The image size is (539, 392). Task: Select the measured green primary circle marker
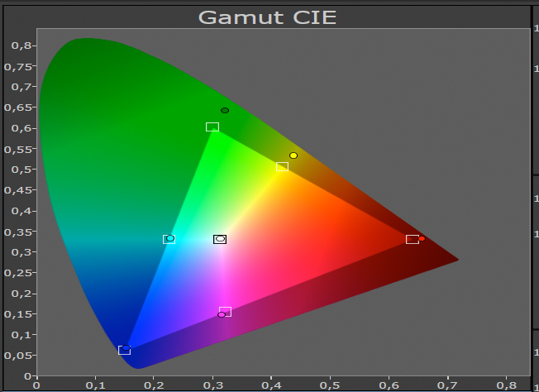click(x=225, y=110)
